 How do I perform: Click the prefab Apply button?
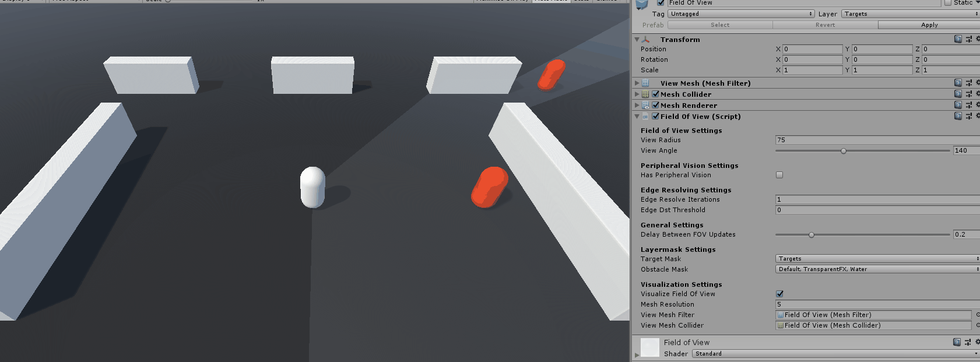929,25
